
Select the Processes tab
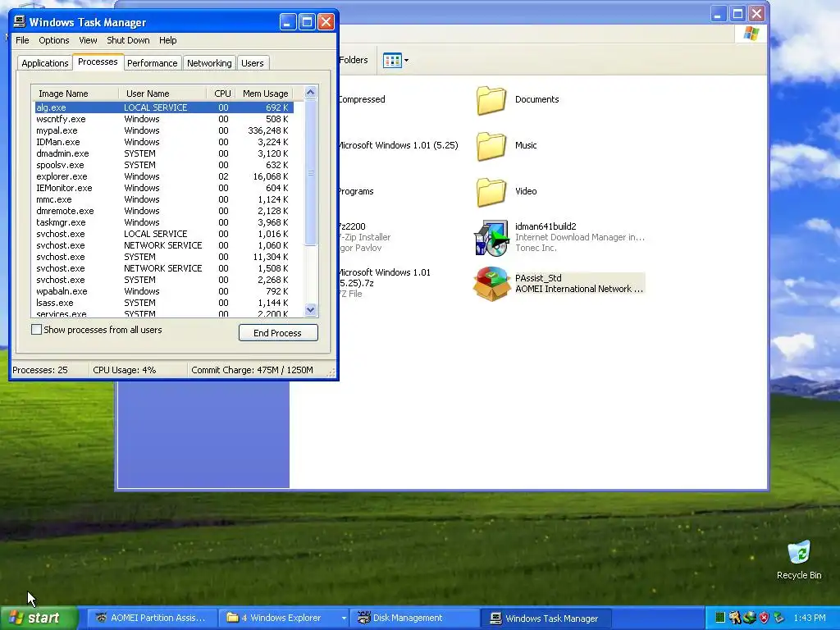tap(98, 62)
